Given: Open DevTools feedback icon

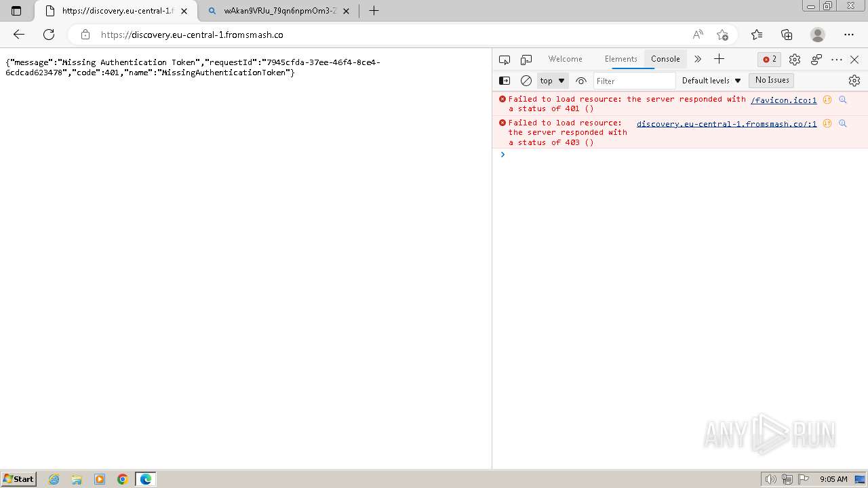Looking at the screenshot, I should [x=816, y=60].
